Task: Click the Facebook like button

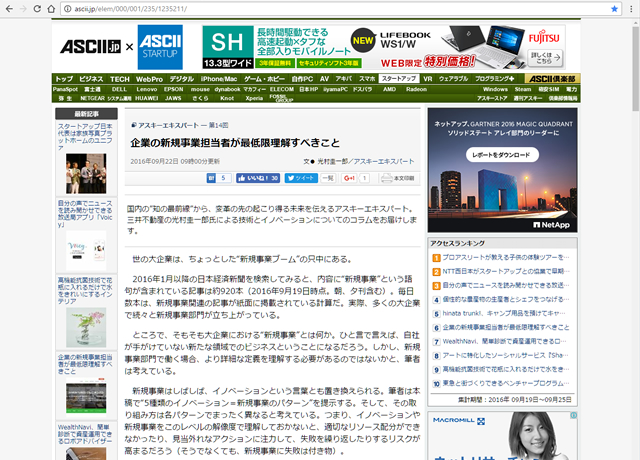Action: (x=257, y=177)
